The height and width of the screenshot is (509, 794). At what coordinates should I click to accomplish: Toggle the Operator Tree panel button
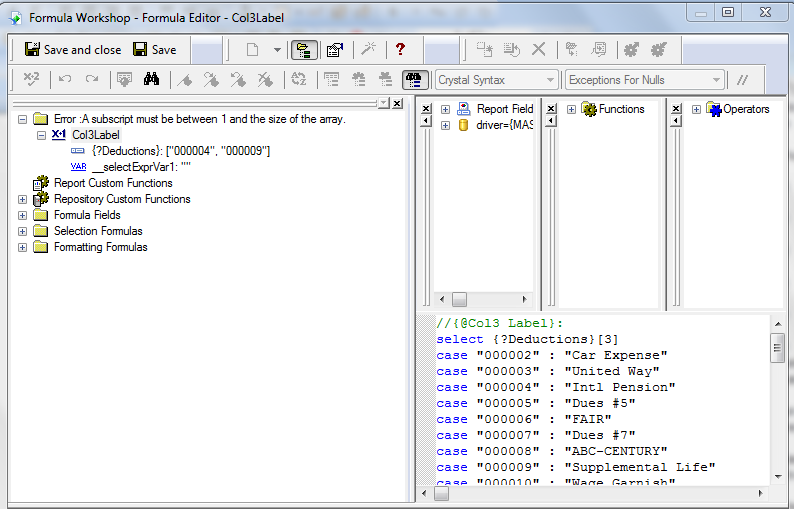[x=386, y=80]
